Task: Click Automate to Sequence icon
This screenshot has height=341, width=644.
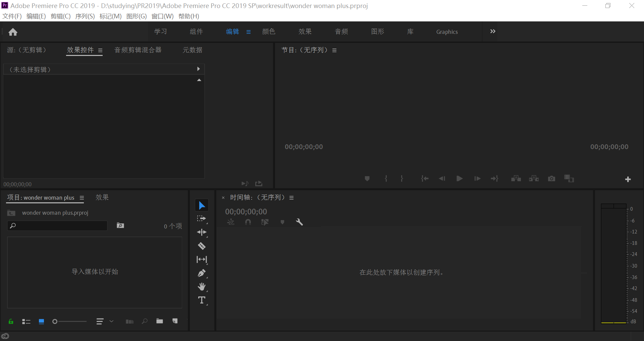Action: point(129,322)
